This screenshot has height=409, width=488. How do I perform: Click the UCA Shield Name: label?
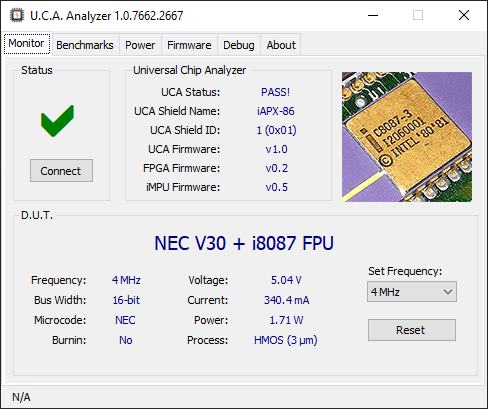177,111
